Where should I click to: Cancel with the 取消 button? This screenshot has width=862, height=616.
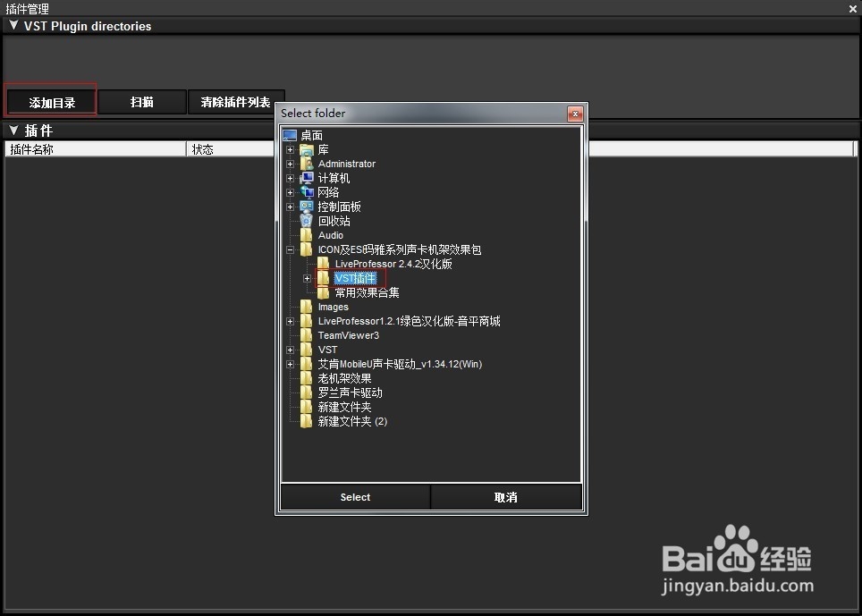506,497
